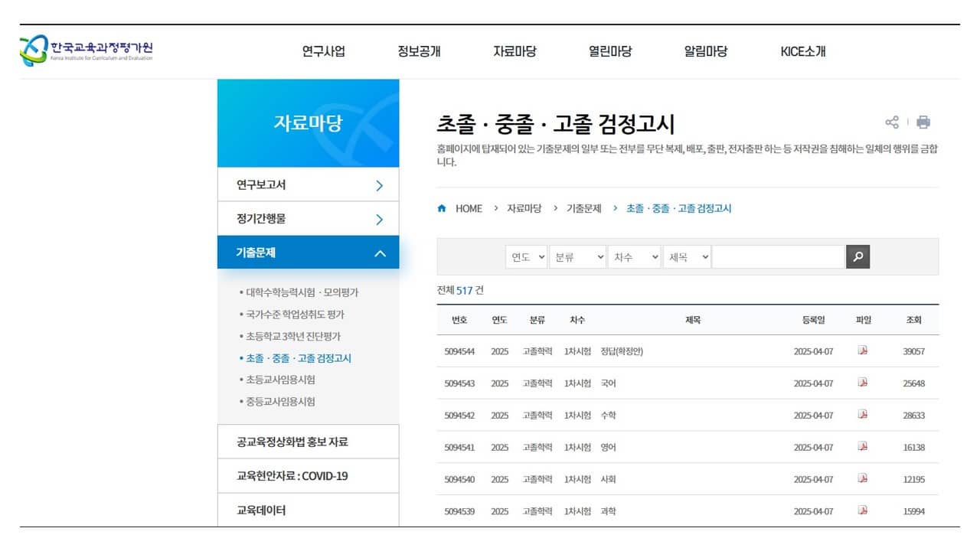Select 알림마당 from the top menu
The height and width of the screenshot is (551, 980).
tap(704, 51)
